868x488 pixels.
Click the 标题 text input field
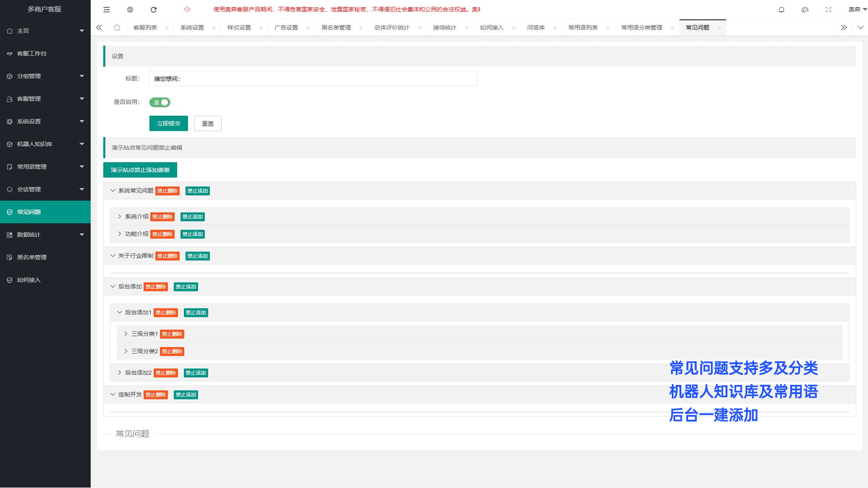coord(313,79)
